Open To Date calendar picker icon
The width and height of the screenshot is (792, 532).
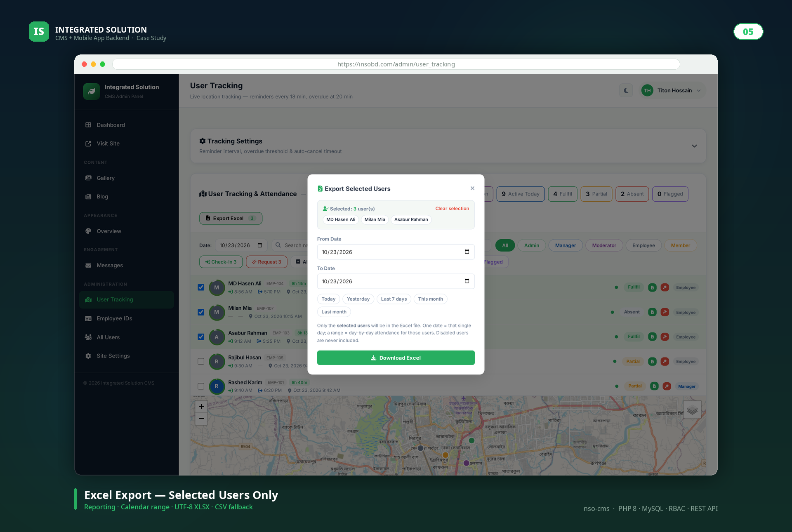coord(467,281)
